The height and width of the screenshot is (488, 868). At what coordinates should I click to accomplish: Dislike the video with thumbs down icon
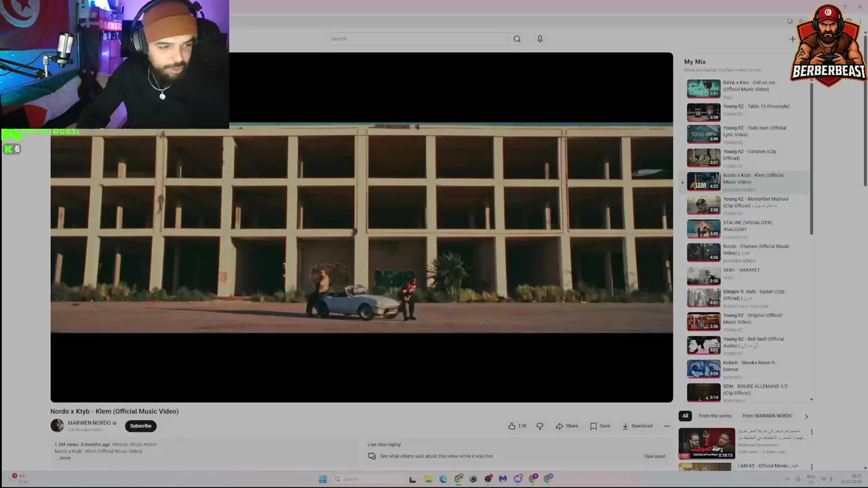click(x=540, y=426)
